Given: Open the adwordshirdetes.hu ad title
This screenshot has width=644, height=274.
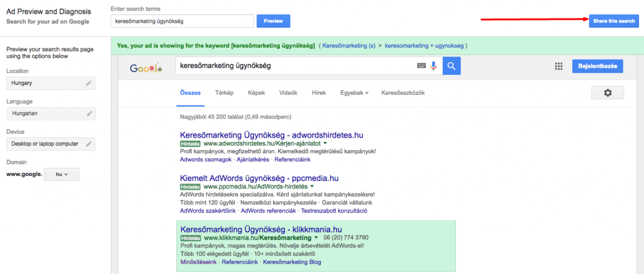Looking at the screenshot, I should (272, 135).
